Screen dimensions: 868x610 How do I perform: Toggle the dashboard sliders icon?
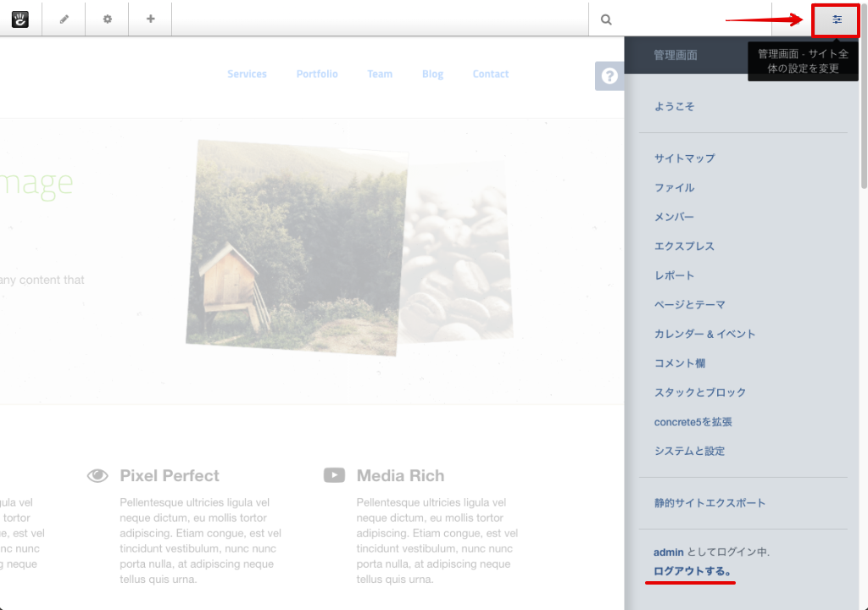837,19
